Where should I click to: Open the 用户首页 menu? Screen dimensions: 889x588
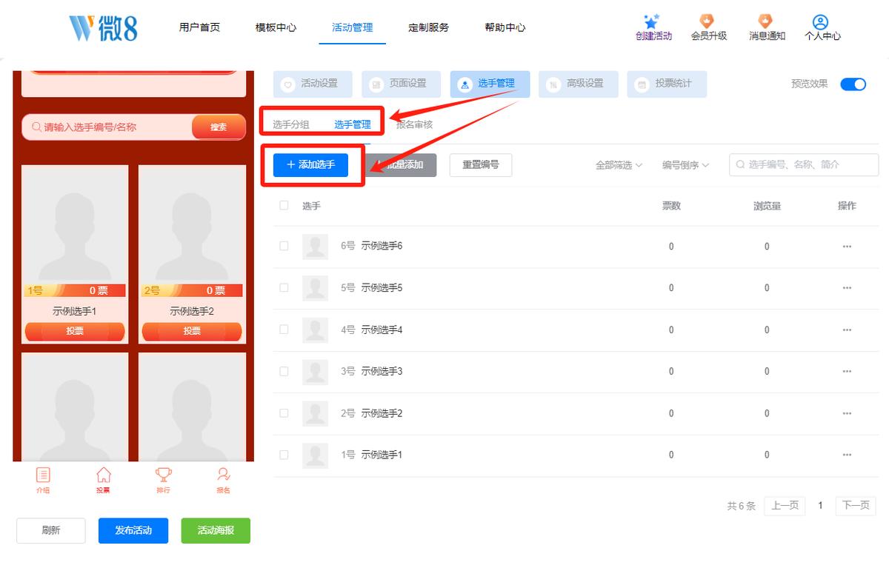pos(199,27)
